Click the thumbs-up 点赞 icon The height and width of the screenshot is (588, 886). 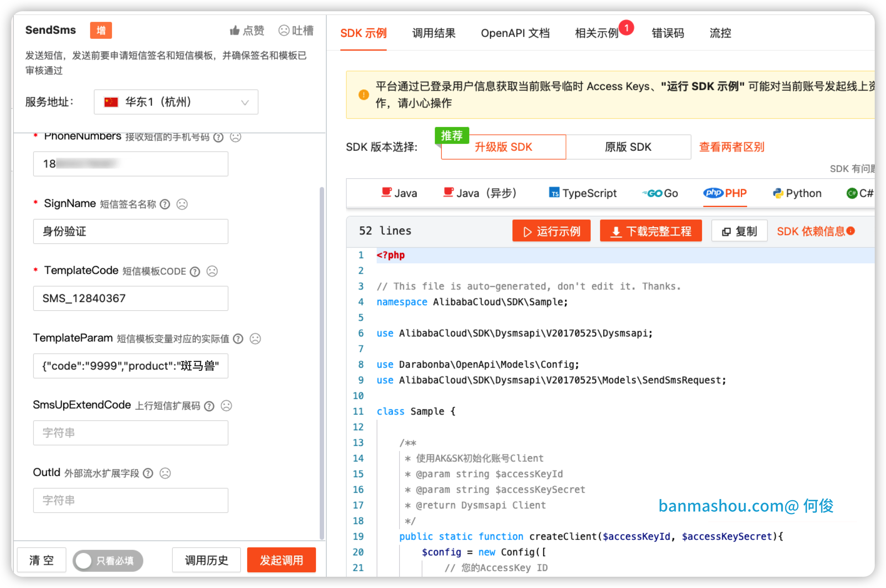point(234,30)
